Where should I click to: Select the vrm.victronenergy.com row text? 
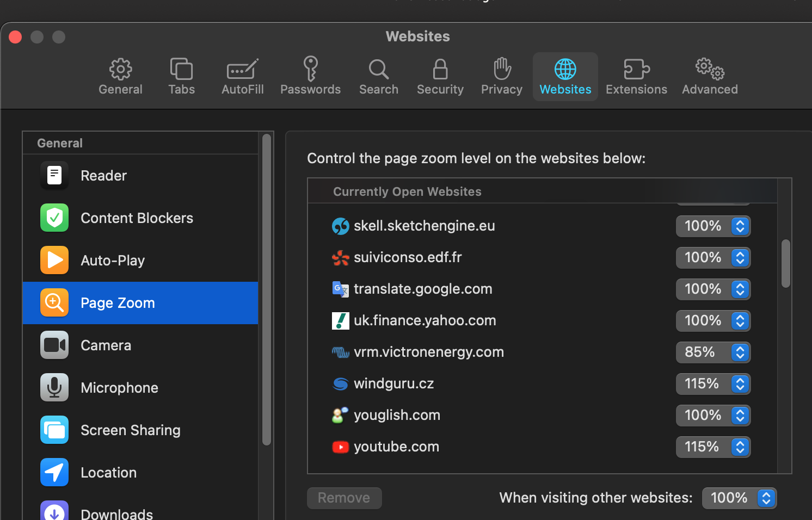point(429,352)
